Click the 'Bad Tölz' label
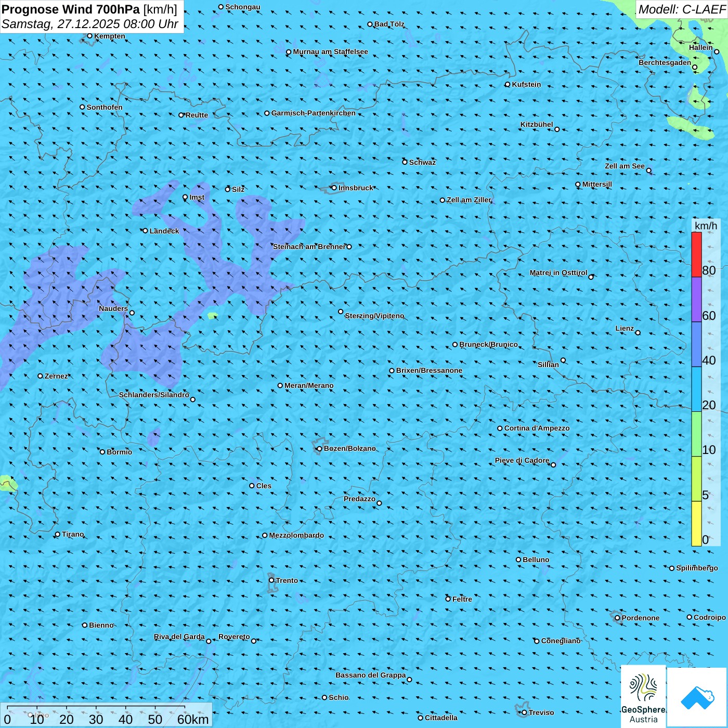The image size is (728, 728). [389, 24]
